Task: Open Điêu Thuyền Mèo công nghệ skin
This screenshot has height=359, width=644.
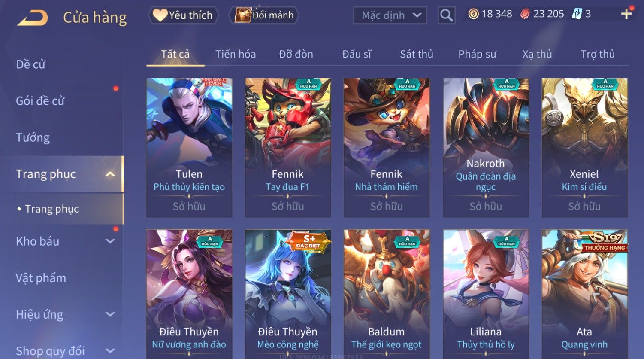Action: (x=288, y=294)
